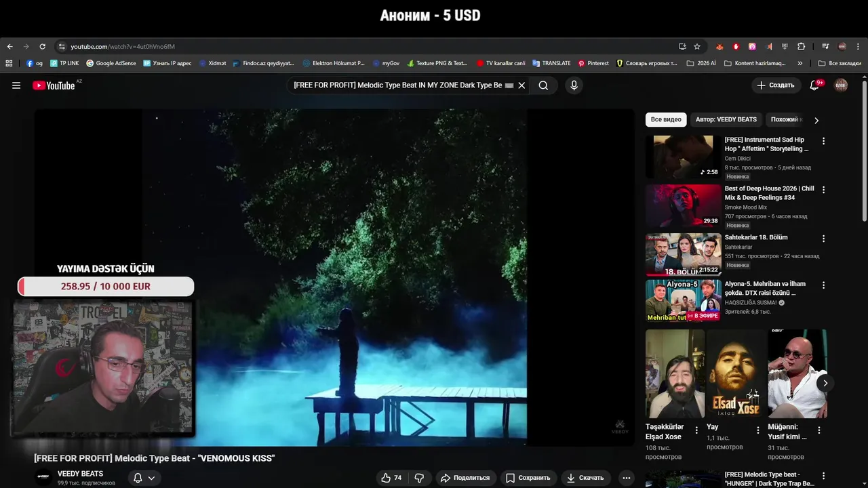
Task: Select the Похожий filter chip
Action: coord(785,119)
